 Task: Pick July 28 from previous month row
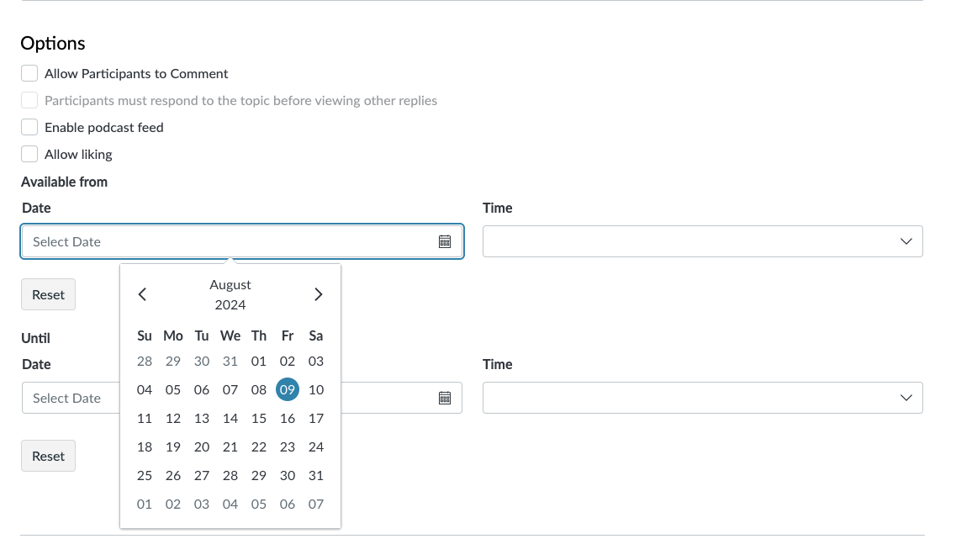(145, 361)
